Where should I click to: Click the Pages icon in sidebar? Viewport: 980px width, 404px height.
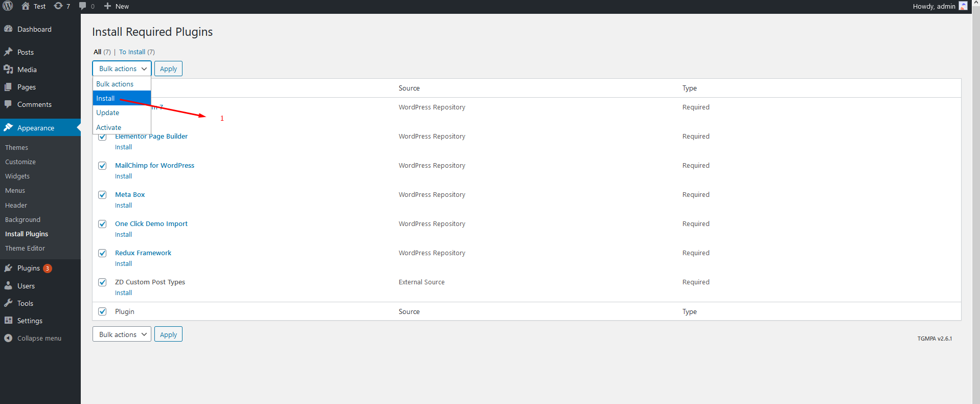pos(8,87)
